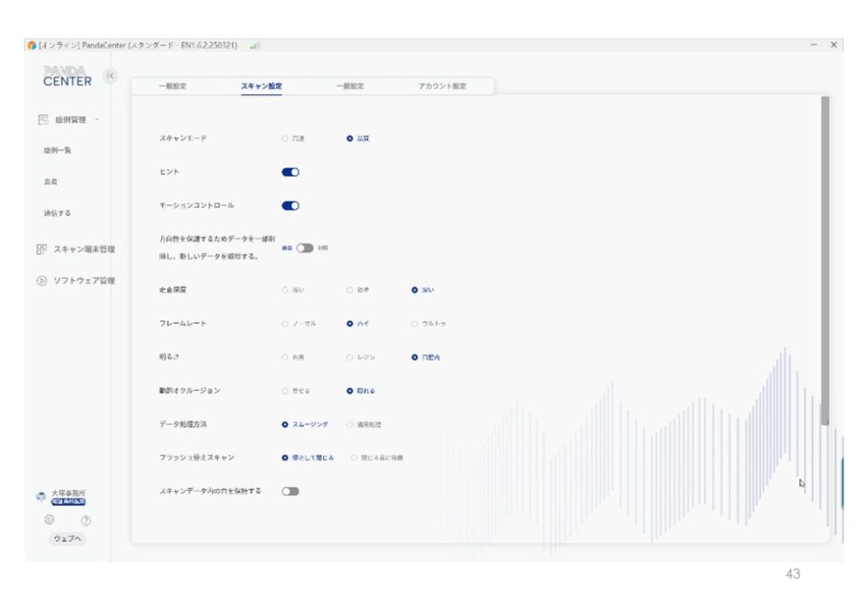Click the Panda Center logo
Image resolution: width=868 pixels, height=601 pixels.
(67, 76)
